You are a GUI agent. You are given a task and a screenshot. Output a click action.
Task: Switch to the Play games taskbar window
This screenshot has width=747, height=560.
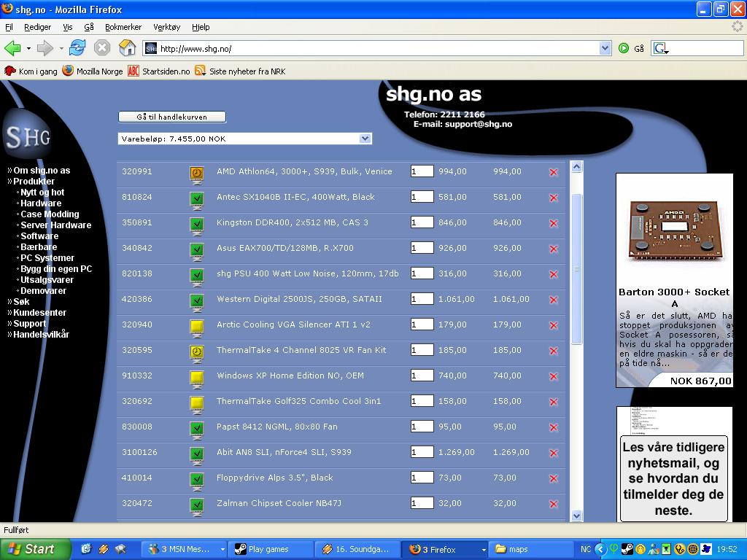(271, 550)
